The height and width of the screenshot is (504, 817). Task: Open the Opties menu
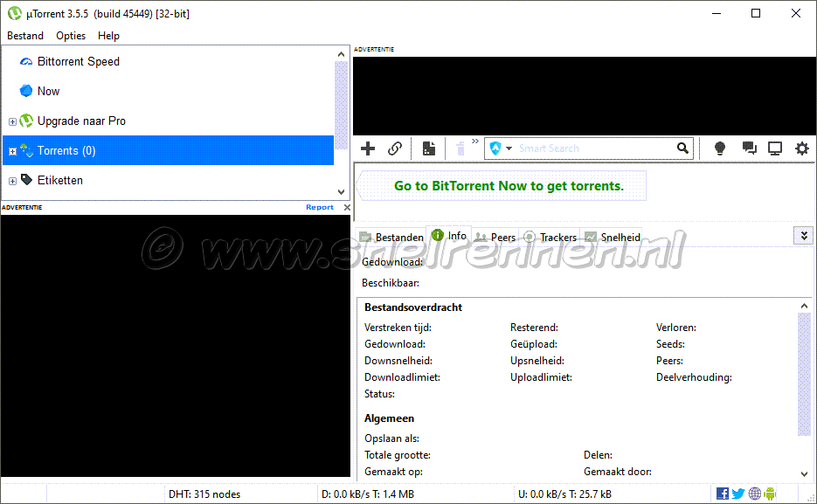[71, 36]
